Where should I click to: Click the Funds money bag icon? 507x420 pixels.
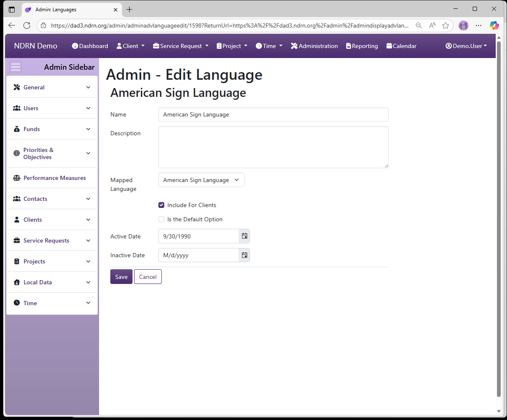coord(17,129)
